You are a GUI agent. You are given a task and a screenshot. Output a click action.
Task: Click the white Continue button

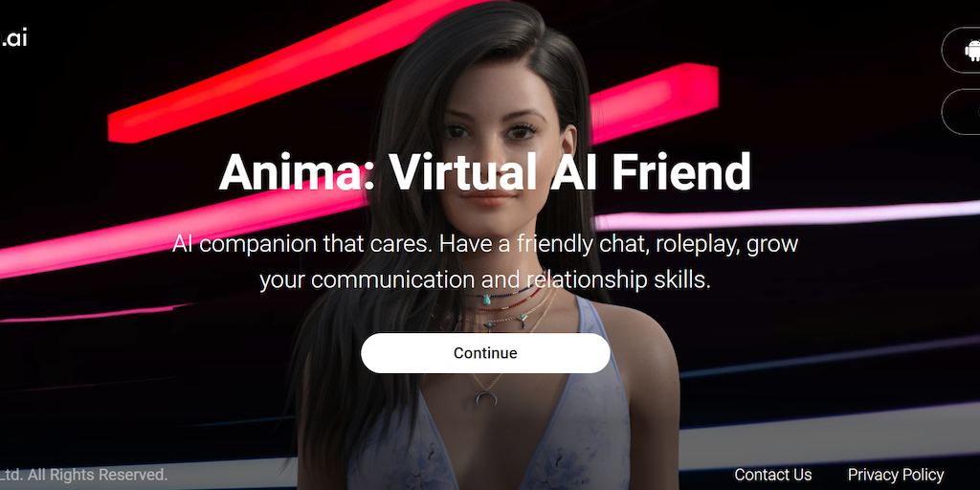point(485,353)
